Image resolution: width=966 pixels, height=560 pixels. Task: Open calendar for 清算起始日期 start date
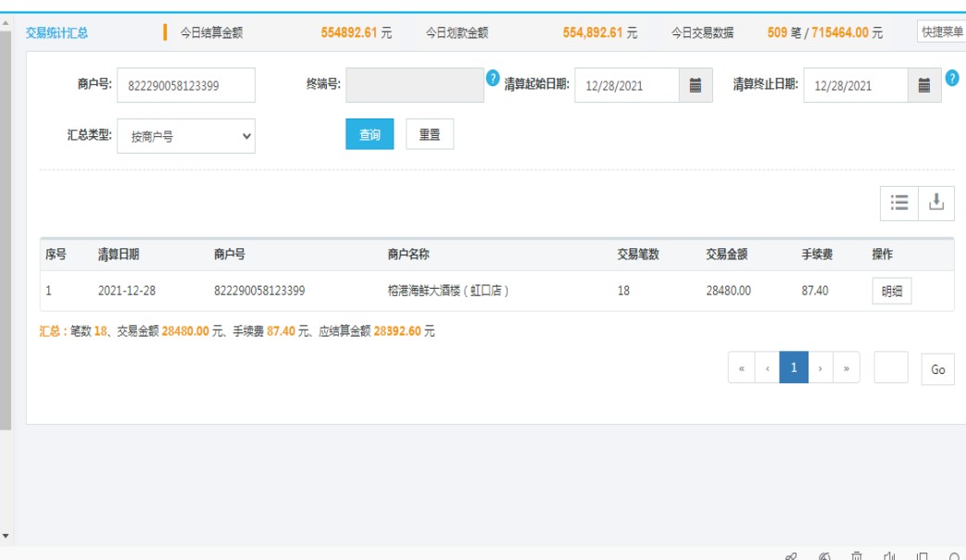point(695,85)
